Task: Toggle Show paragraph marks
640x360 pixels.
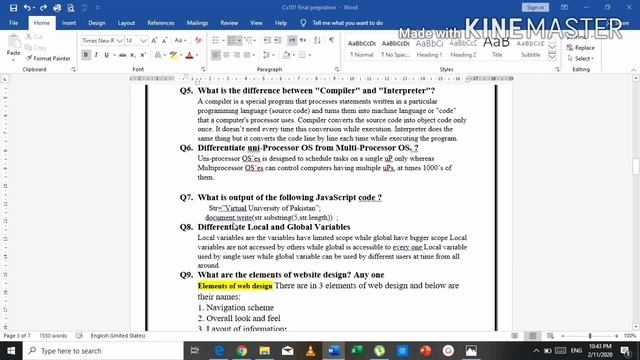Action: pos(331,40)
